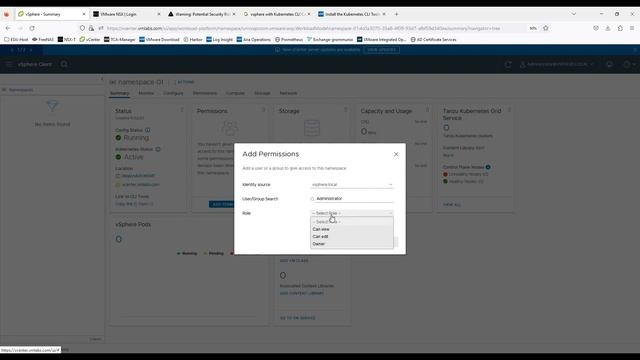Open the VMware Download bookmark
The image size is (640, 360).
[159, 40]
